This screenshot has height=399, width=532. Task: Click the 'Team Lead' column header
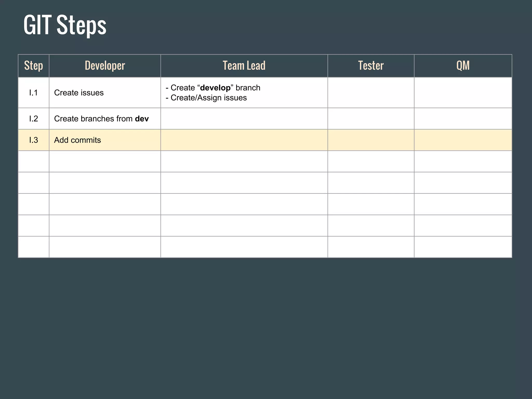tap(244, 66)
